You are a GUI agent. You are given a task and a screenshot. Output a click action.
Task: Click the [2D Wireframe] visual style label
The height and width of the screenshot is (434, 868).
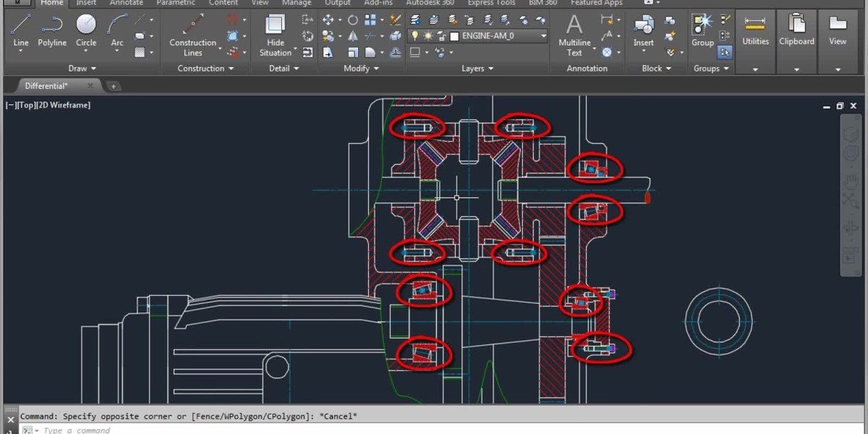[x=63, y=105]
